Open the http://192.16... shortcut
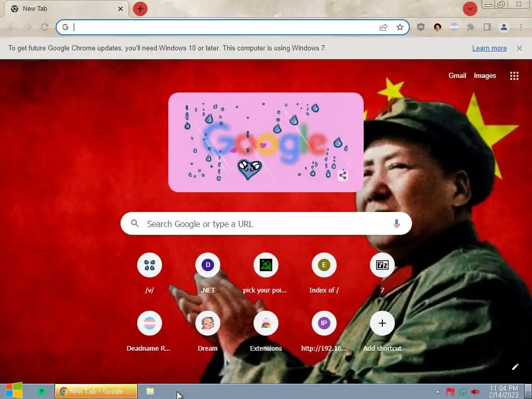The image size is (532, 399). pyautogui.click(x=324, y=331)
